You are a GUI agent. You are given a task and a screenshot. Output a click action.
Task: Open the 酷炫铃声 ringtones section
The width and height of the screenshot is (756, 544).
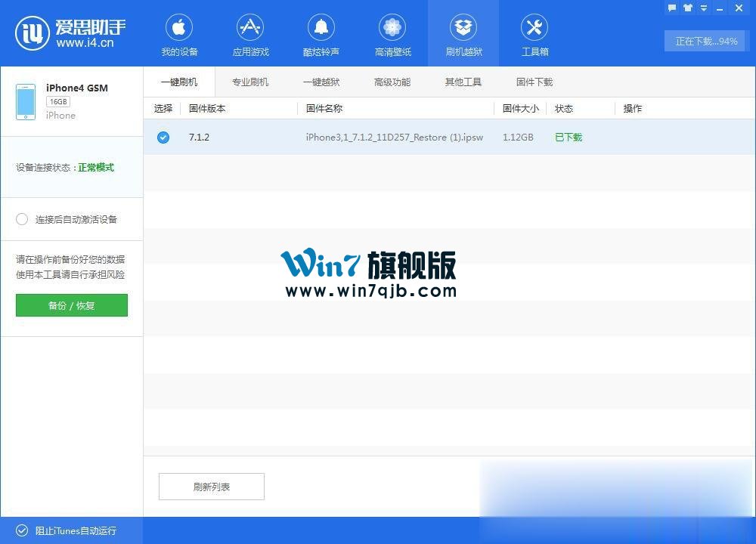point(321,36)
